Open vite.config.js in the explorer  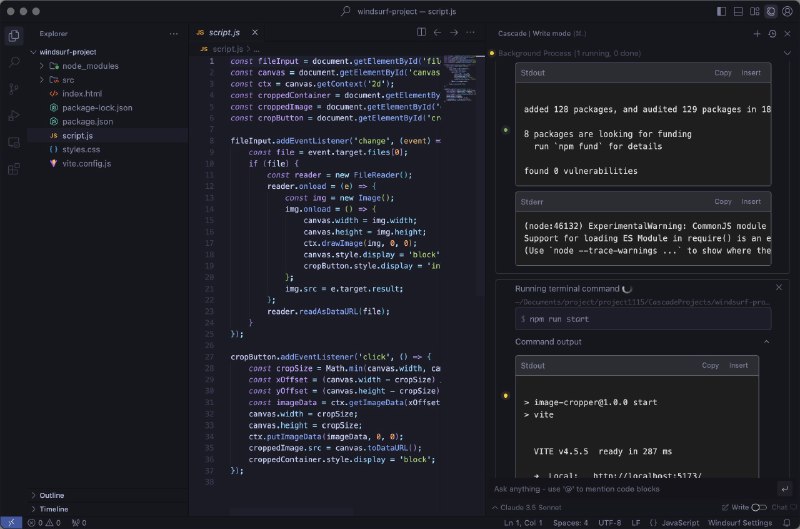(x=87, y=163)
